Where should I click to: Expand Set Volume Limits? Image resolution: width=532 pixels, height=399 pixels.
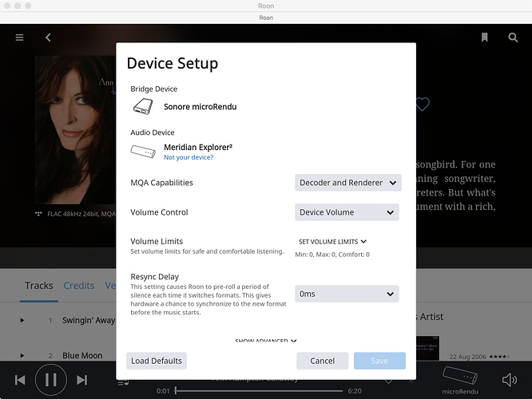(x=332, y=242)
